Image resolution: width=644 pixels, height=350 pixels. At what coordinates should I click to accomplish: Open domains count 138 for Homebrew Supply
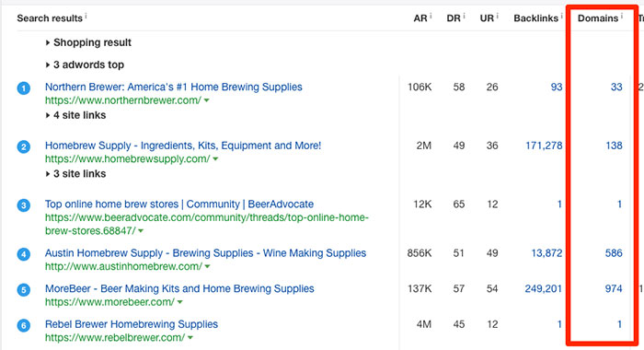614,146
